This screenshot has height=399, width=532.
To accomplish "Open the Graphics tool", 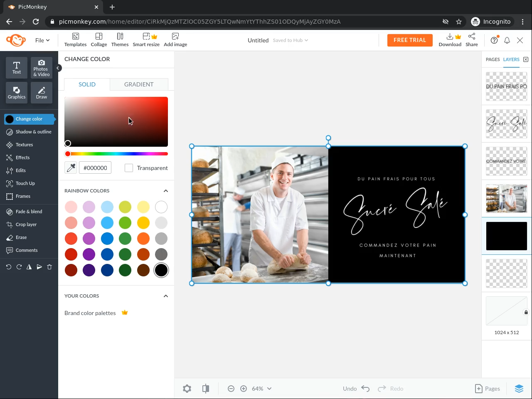I will (x=17, y=92).
